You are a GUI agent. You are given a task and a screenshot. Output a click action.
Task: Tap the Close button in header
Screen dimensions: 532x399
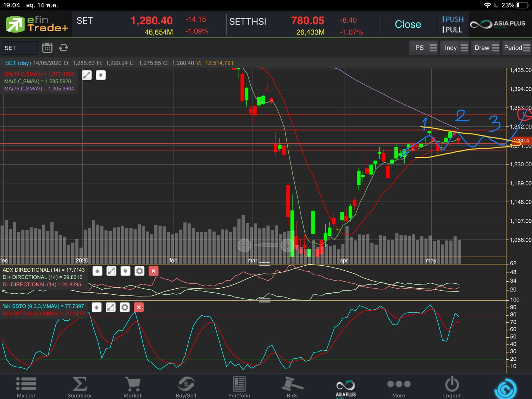pyautogui.click(x=408, y=24)
